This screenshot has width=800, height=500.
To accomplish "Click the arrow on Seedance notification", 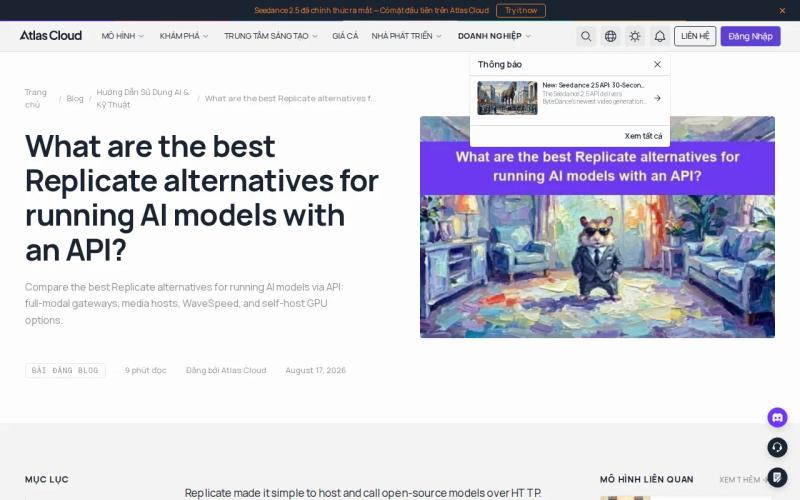I will tap(657, 98).
